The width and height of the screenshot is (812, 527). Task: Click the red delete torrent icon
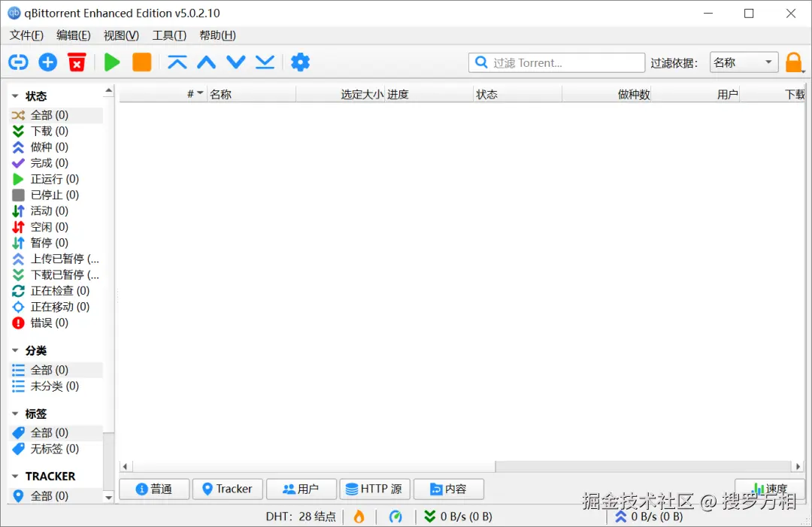(x=77, y=62)
